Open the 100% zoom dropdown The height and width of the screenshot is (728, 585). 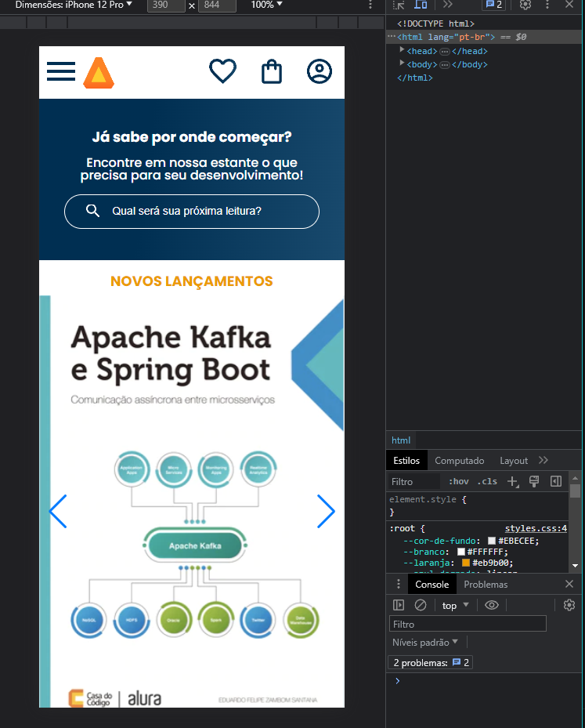267,5
